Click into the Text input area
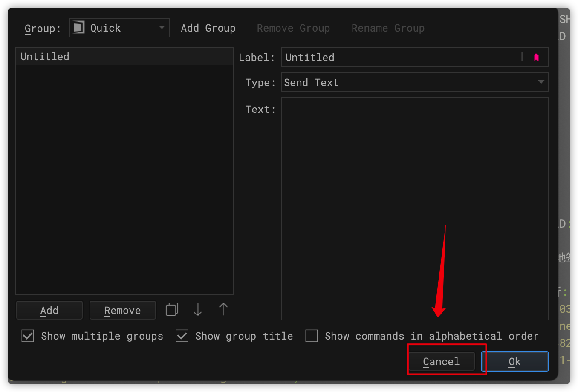The width and height of the screenshot is (578, 392). (x=415, y=209)
